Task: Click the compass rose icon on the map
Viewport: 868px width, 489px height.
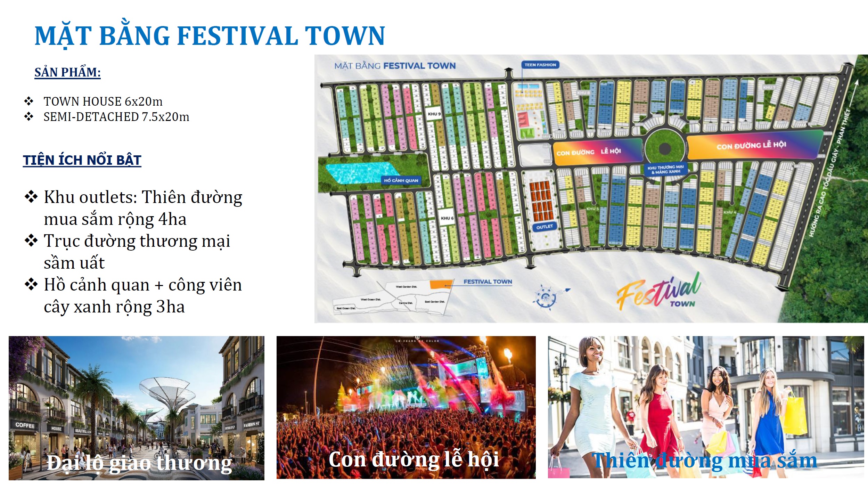Action: pyautogui.click(x=546, y=297)
